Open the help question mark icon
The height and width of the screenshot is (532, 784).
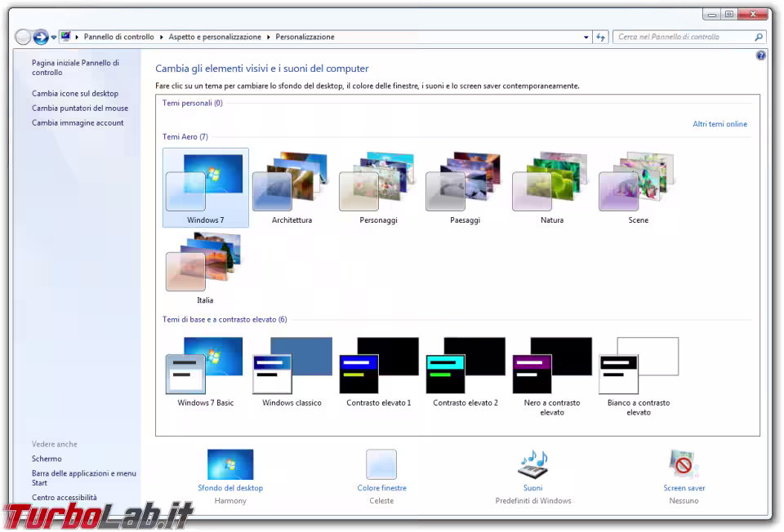pos(760,55)
